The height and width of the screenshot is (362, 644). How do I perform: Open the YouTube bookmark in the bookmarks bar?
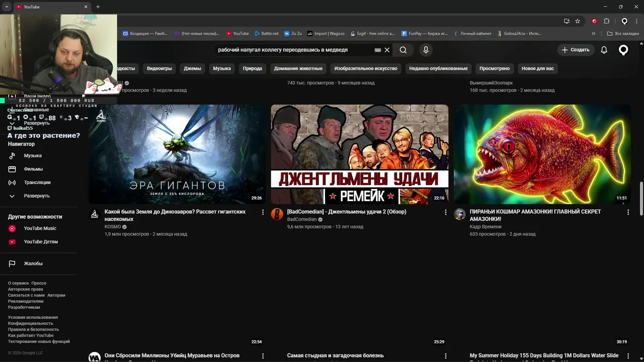[x=237, y=34]
